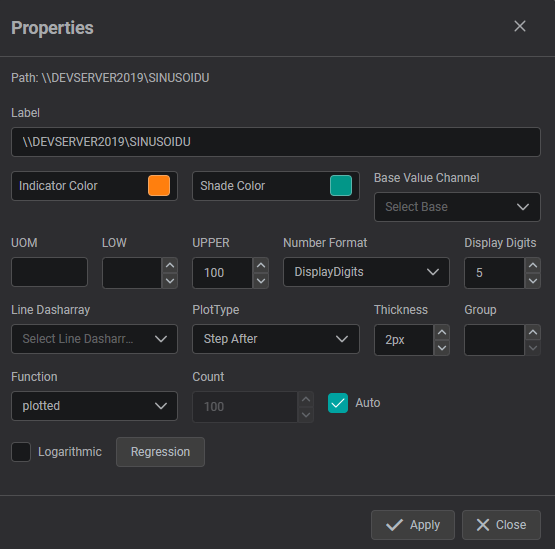Increase the UPPER value with up arrow
Image resolution: width=555 pixels, height=549 pixels.
tap(261, 265)
